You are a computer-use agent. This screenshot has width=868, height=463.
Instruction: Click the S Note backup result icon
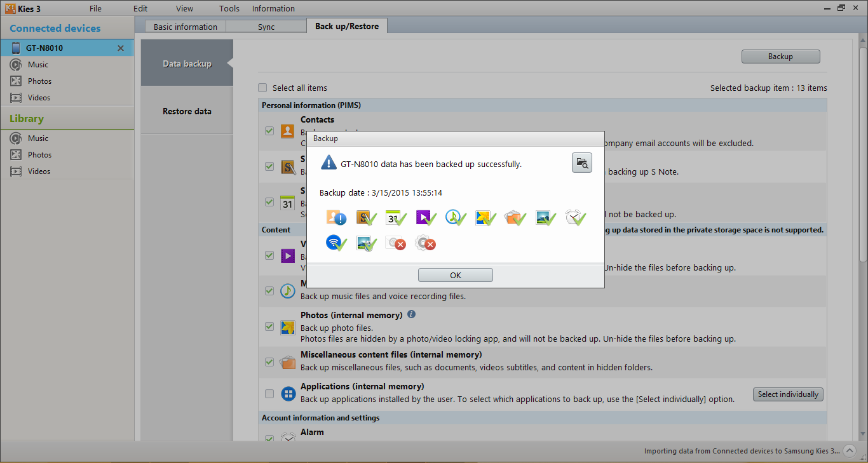[367, 218]
